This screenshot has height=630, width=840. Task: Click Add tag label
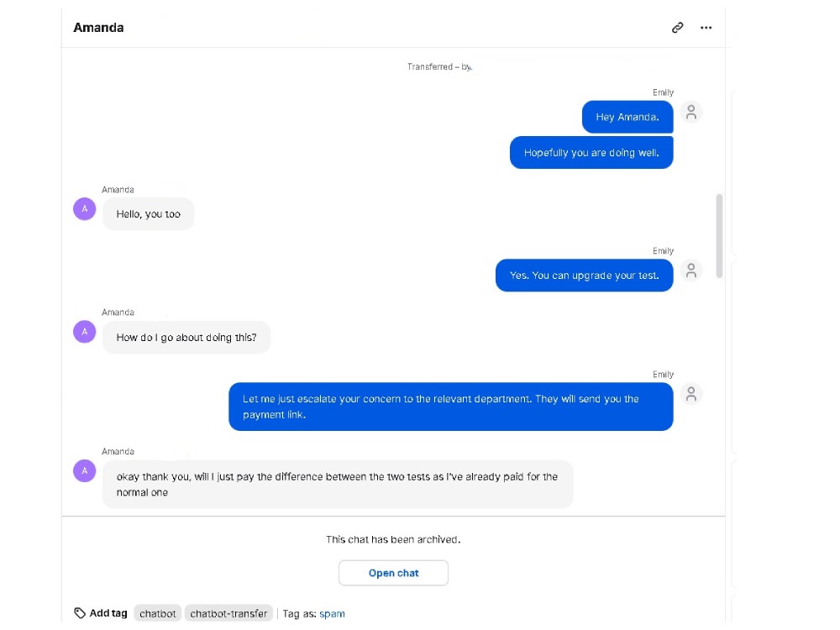(108, 613)
